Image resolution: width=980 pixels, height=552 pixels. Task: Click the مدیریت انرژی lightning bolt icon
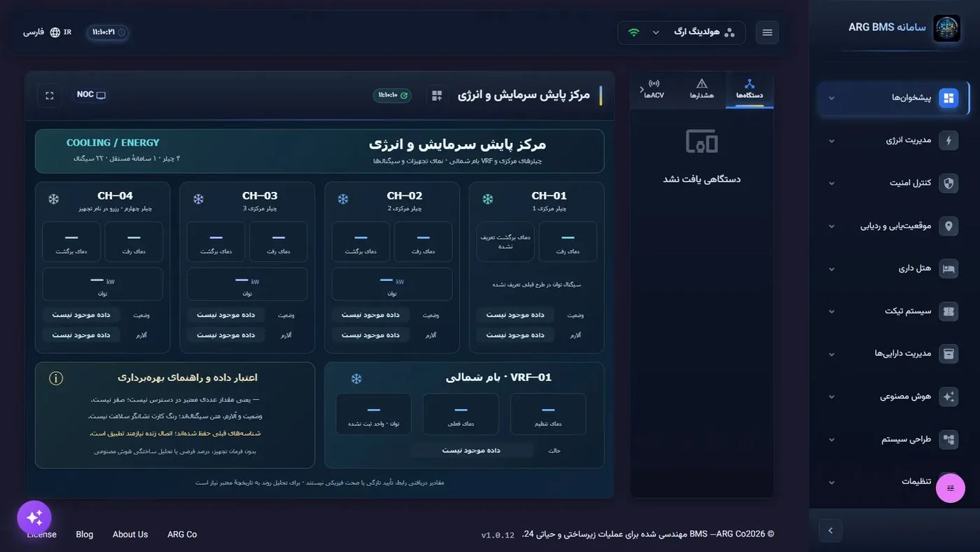(948, 140)
